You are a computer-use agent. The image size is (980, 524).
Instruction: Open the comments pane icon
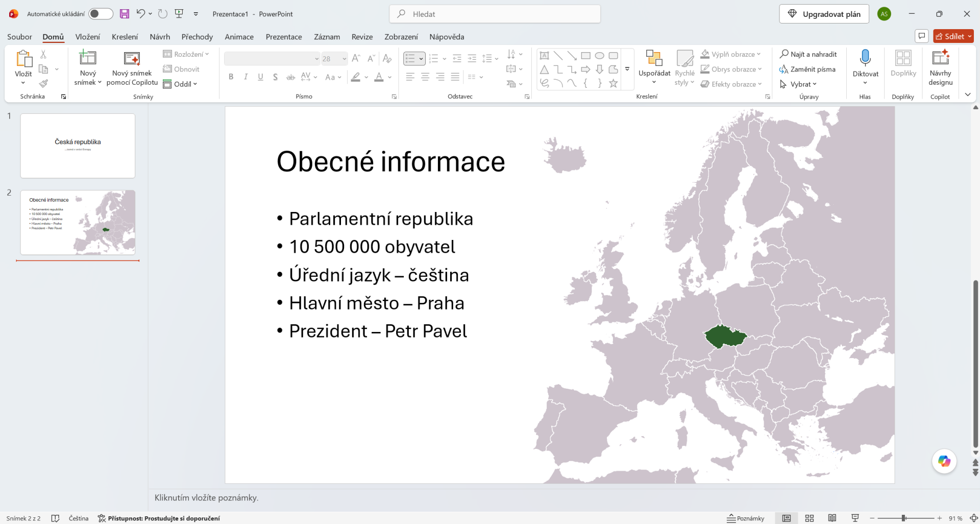(922, 36)
